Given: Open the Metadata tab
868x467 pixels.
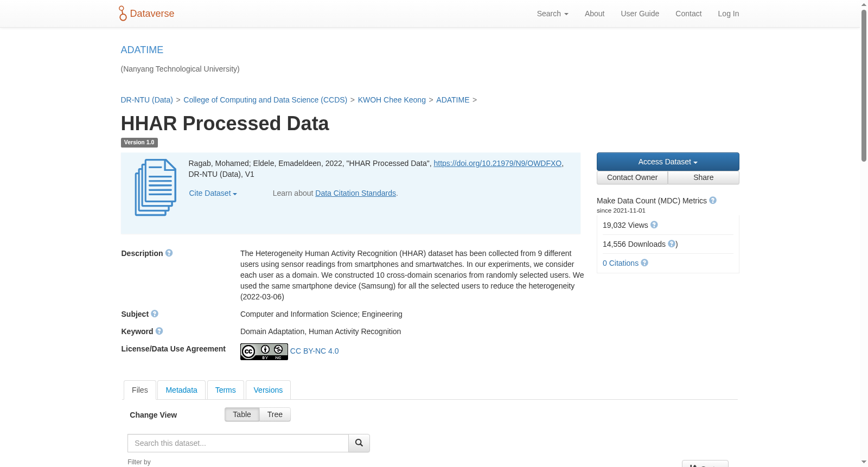Looking at the screenshot, I should (182, 390).
